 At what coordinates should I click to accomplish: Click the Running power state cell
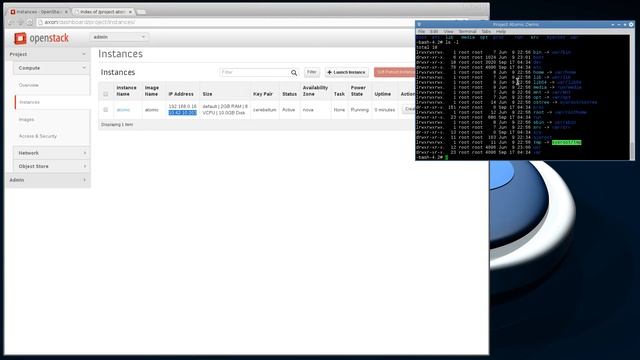pos(360,110)
